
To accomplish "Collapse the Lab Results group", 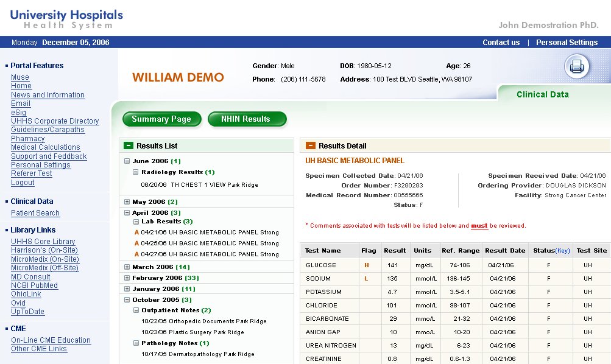I will click(x=136, y=222).
